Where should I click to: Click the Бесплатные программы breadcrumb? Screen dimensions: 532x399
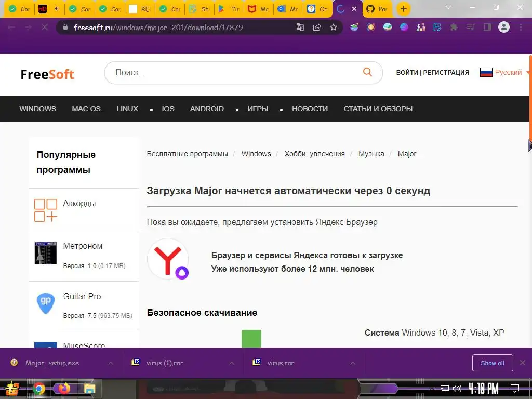187,154
